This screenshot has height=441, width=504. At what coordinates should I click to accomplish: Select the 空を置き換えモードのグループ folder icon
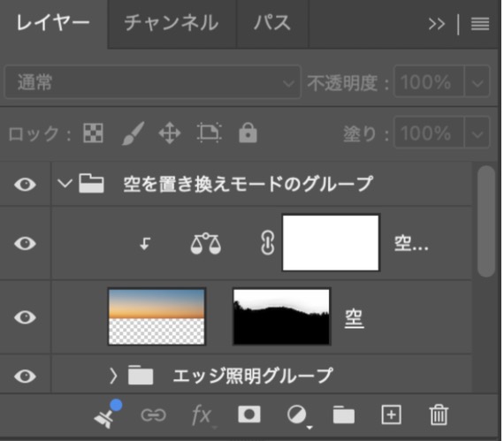[91, 183]
